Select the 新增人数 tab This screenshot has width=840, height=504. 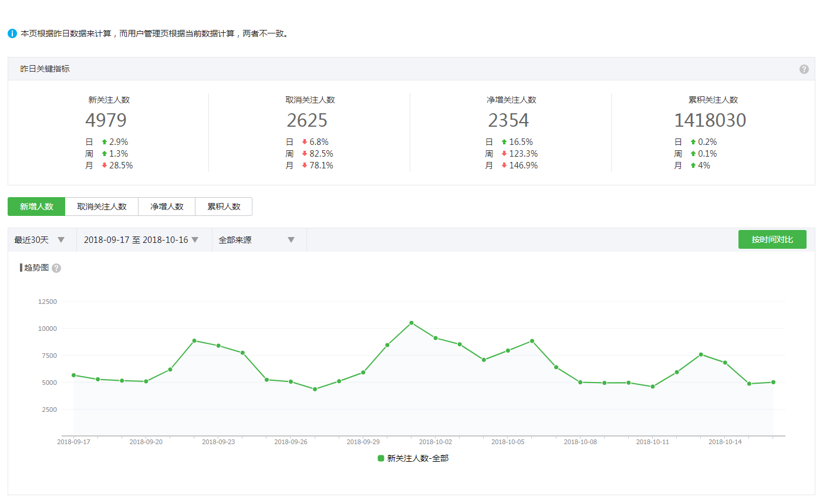click(36, 207)
